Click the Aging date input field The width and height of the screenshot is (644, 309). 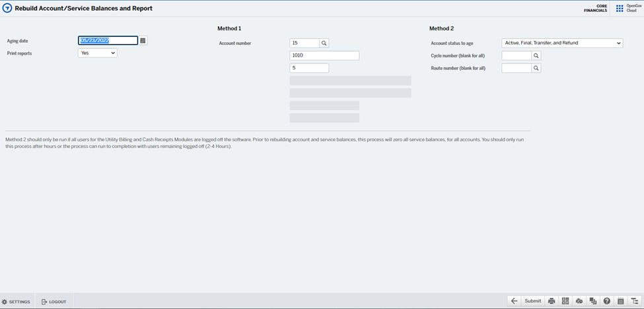[108, 41]
